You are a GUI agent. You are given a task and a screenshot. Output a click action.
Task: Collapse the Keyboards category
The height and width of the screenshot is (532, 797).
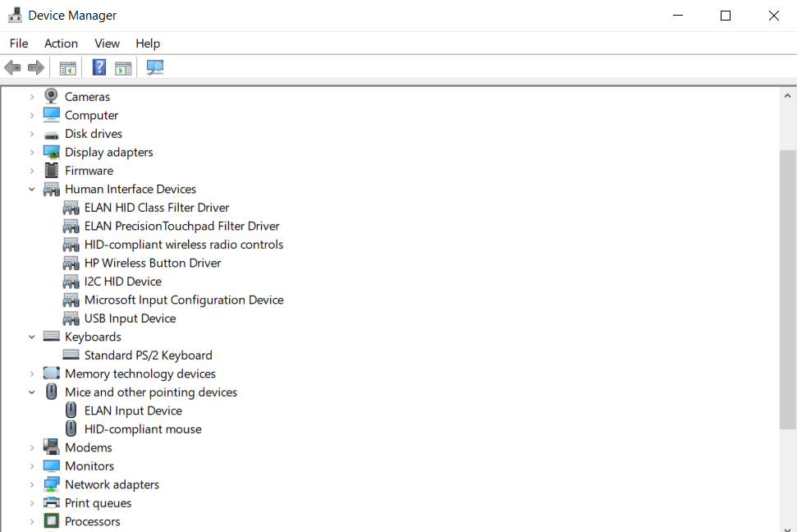tap(31, 337)
